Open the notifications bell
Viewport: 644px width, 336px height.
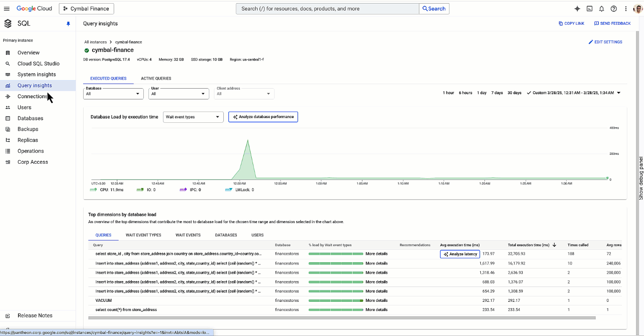[x=601, y=9]
